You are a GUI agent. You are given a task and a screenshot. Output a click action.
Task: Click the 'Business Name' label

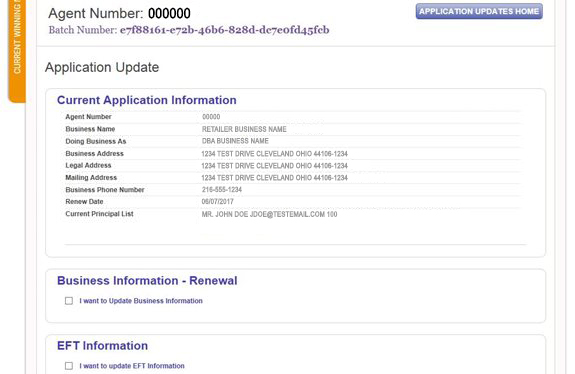[90, 129]
